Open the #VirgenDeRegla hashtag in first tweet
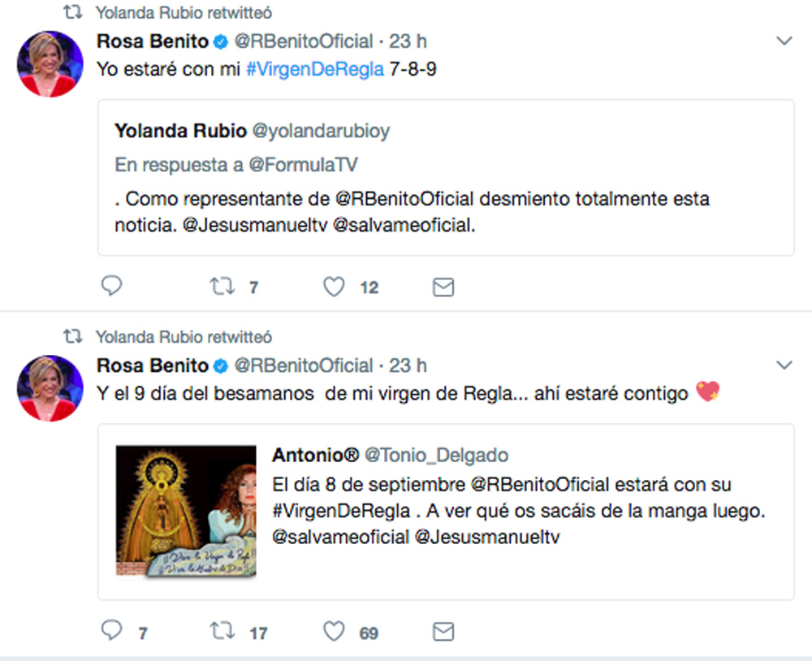This screenshot has height=661, width=812. pos(315,69)
